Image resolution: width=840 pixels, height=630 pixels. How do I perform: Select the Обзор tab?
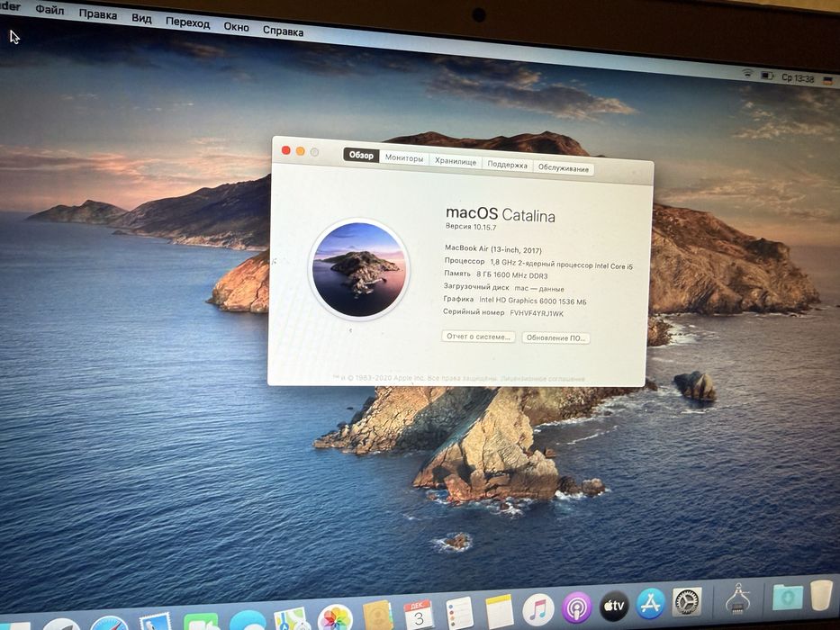(361, 156)
